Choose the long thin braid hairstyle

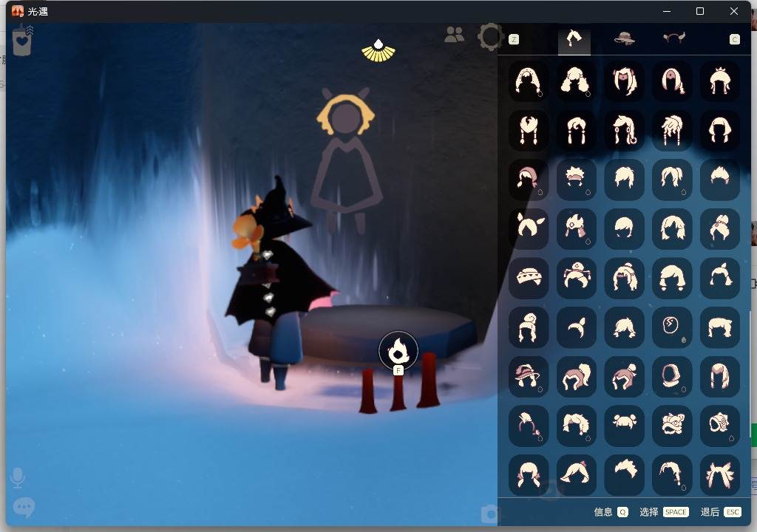coord(671,475)
